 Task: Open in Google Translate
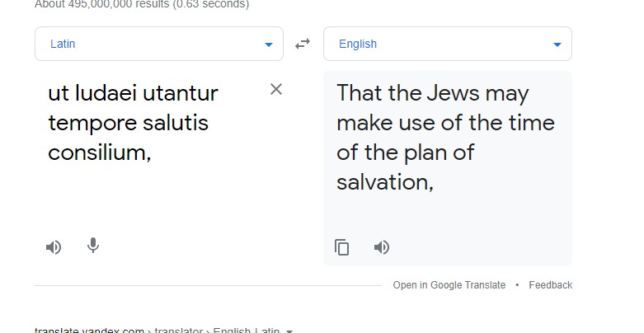(x=449, y=285)
